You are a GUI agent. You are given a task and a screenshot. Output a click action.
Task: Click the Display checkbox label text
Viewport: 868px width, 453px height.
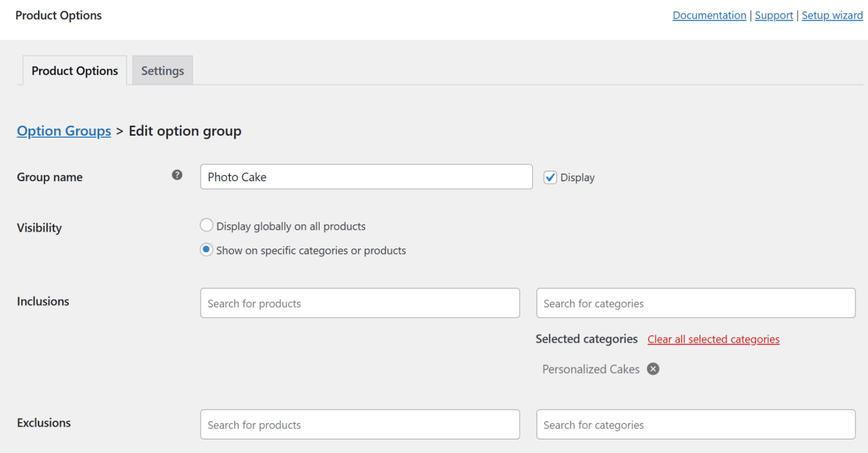coord(578,178)
